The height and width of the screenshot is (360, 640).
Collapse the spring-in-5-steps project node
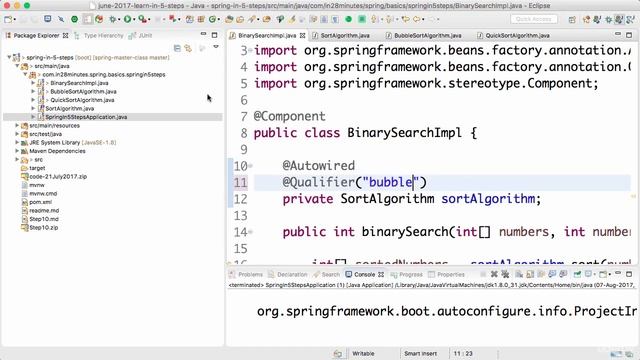pos(9,58)
